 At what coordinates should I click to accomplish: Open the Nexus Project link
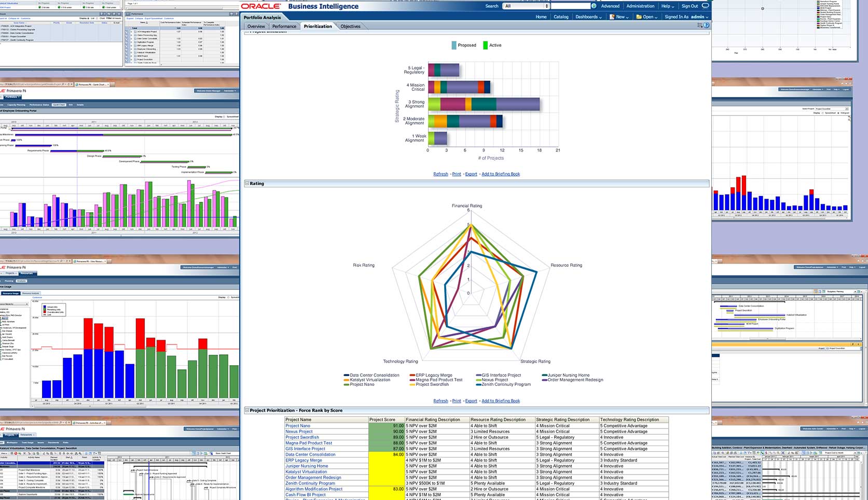pos(299,432)
